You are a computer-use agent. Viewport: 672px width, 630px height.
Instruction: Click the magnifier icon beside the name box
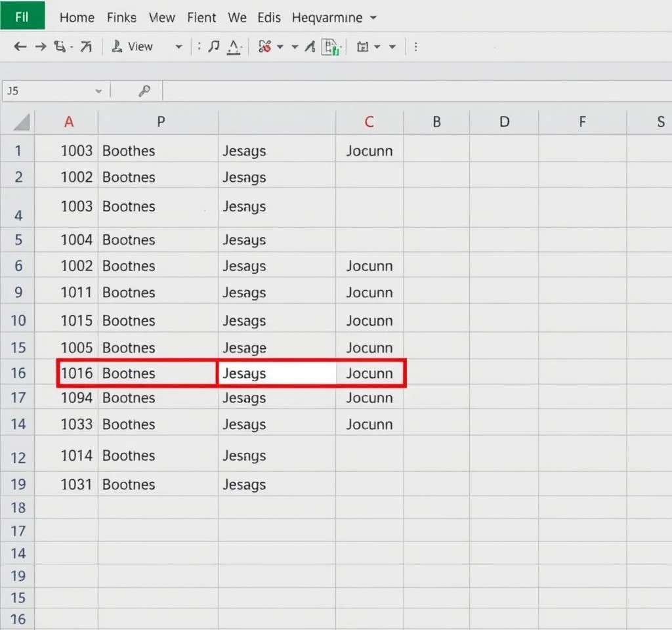[x=144, y=91]
